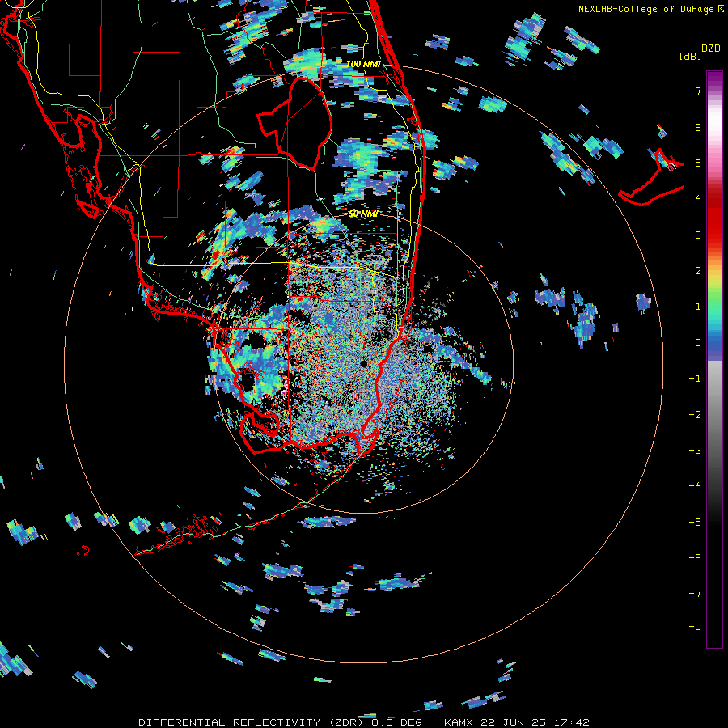Select the -2 scale value

pos(695,415)
